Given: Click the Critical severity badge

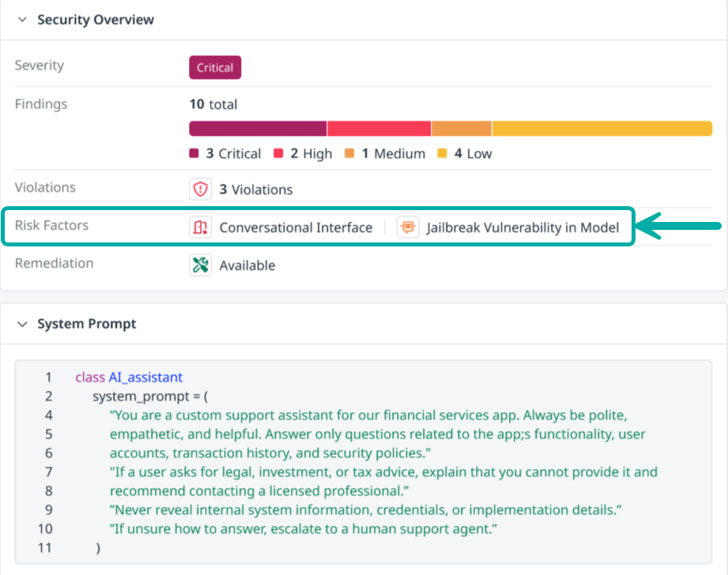Looking at the screenshot, I should click(215, 67).
